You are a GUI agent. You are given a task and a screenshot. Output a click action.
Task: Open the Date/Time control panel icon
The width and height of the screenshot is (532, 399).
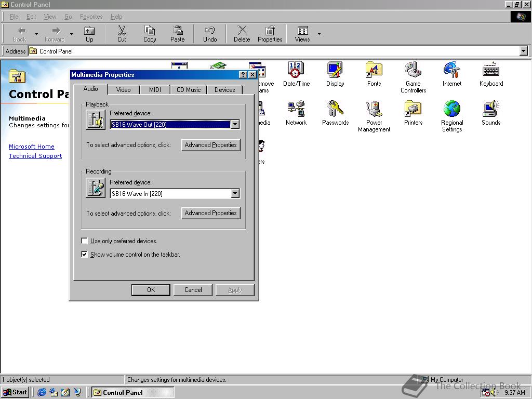(x=296, y=74)
